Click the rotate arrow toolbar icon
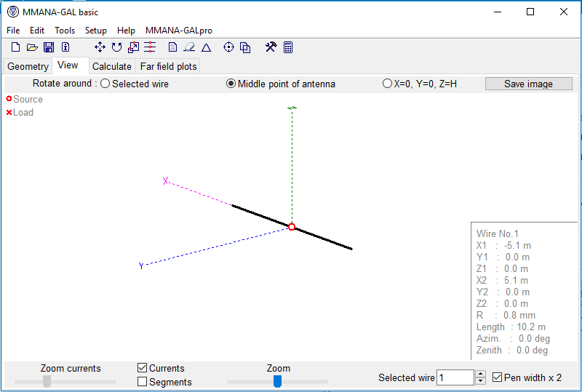The width and height of the screenshot is (582, 392). point(116,47)
